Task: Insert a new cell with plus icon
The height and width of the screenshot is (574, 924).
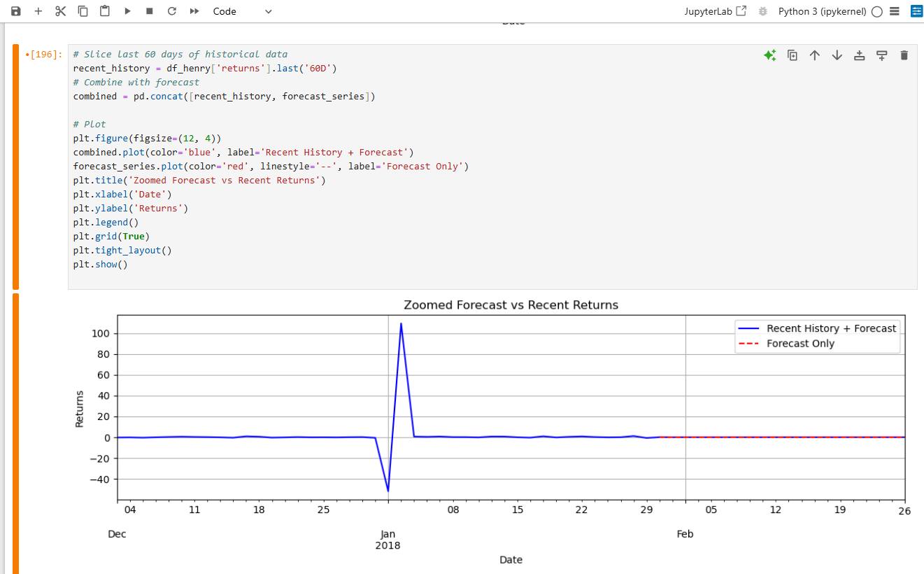Action: coord(38,11)
